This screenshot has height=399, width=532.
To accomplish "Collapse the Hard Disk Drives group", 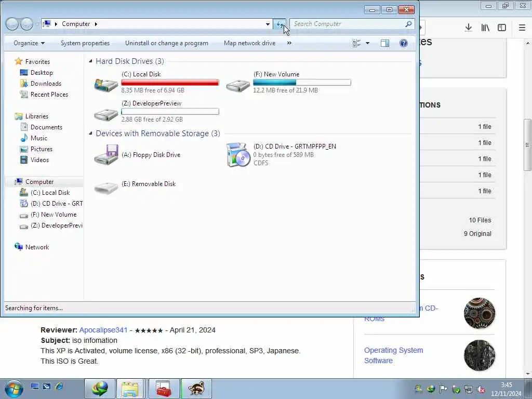I will tap(90, 61).
